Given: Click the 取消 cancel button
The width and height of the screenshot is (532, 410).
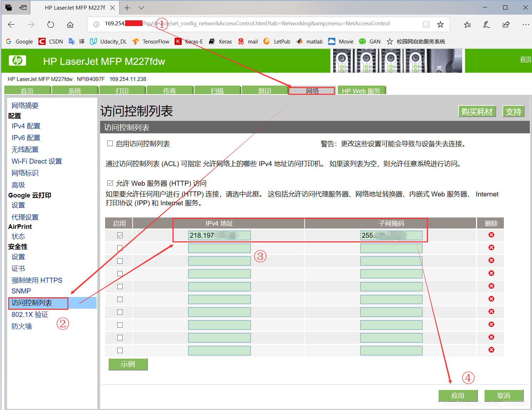Looking at the screenshot, I should 504,395.
